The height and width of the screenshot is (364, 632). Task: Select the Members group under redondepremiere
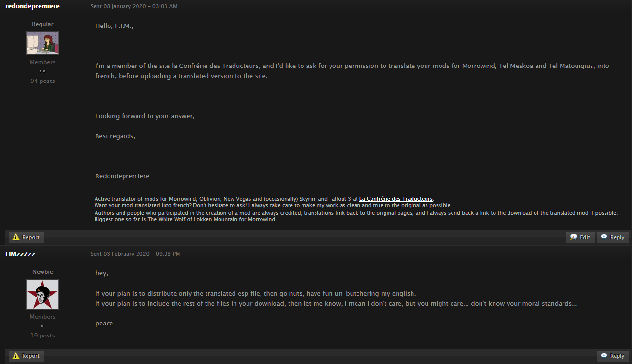click(x=42, y=62)
